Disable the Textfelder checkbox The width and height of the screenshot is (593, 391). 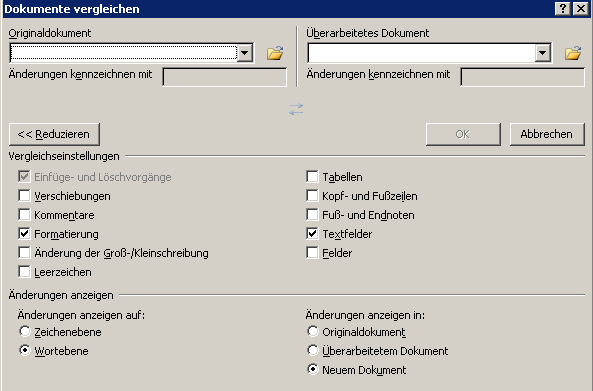(312, 234)
